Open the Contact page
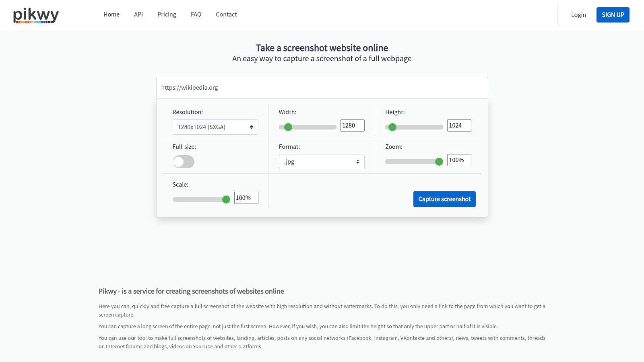The image size is (644, 362). pyautogui.click(x=226, y=14)
